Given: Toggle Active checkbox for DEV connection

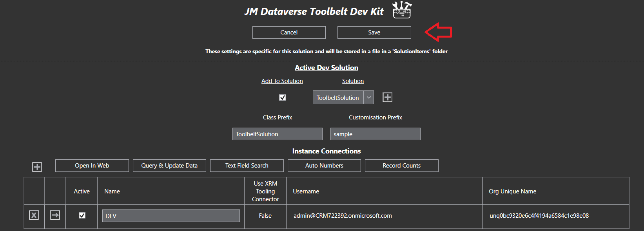Looking at the screenshot, I should pyautogui.click(x=82, y=215).
